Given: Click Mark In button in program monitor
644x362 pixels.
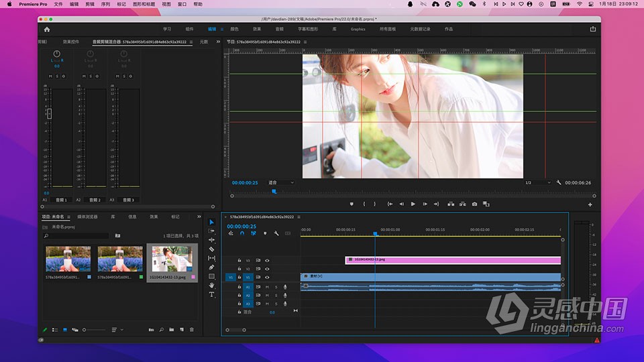Looking at the screenshot, I should (x=364, y=204).
